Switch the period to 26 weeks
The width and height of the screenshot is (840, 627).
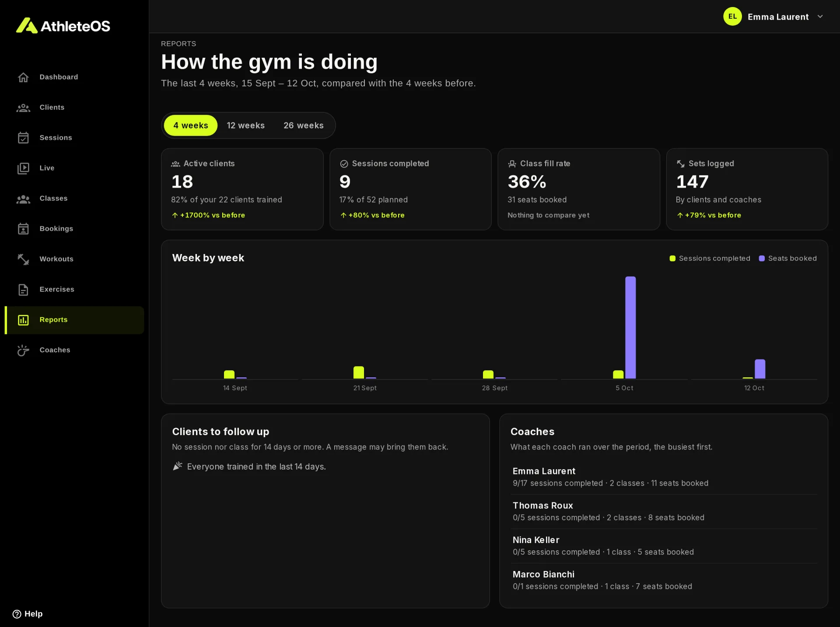(304, 125)
